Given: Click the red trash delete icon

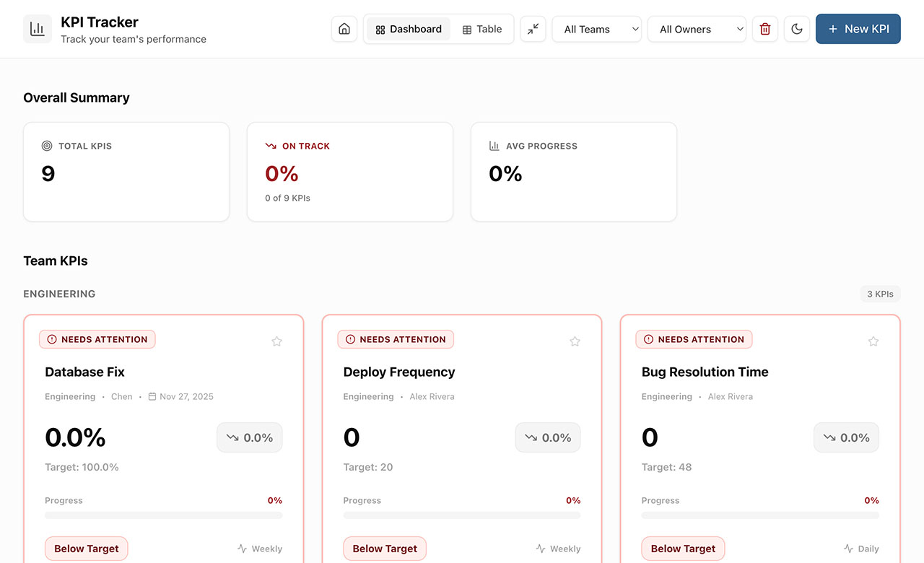Looking at the screenshot, I should (x=765, y=29).
